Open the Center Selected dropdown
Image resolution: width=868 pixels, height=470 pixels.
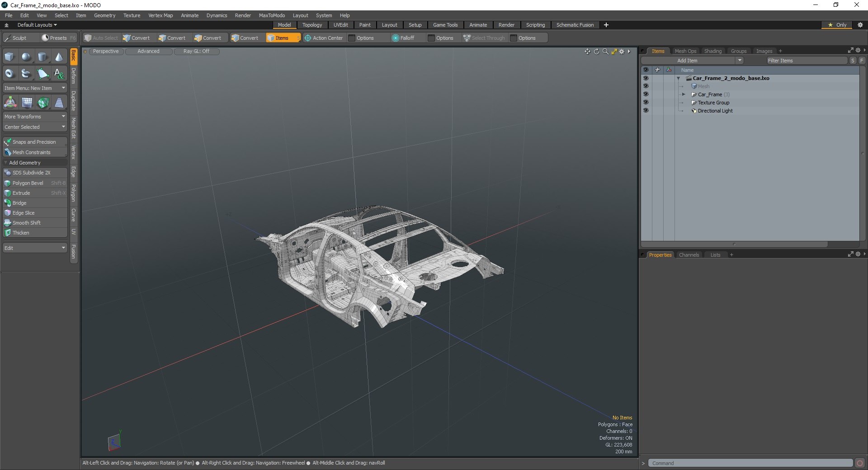(x=35, y=127)
